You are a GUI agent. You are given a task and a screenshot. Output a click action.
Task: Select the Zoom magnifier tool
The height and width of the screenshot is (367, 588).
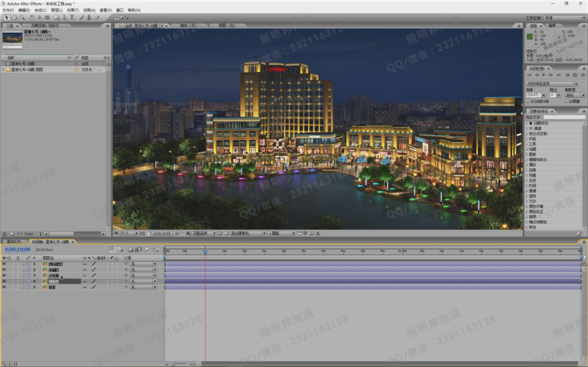[22, 18]
